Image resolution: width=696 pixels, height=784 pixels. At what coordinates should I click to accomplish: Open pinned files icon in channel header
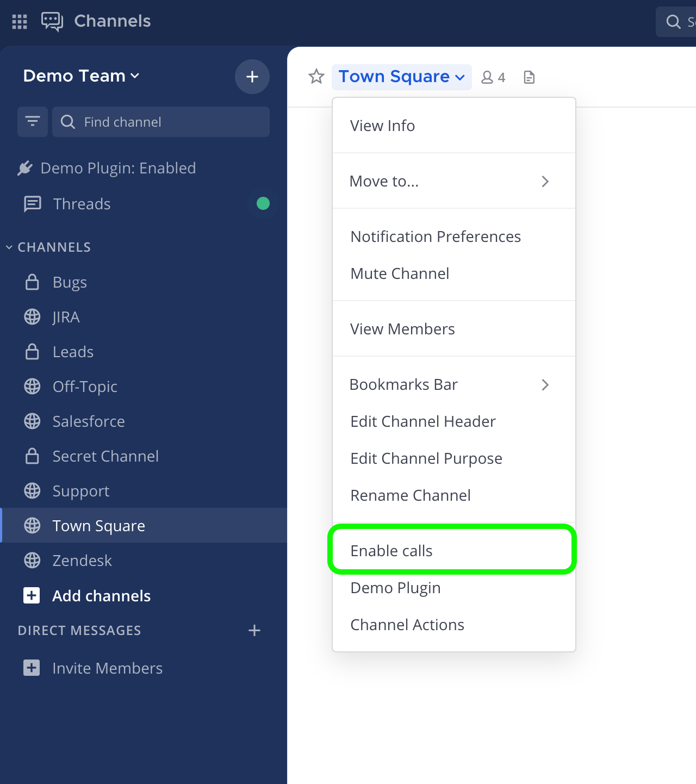pyautogui.click(x=529, y=77)
